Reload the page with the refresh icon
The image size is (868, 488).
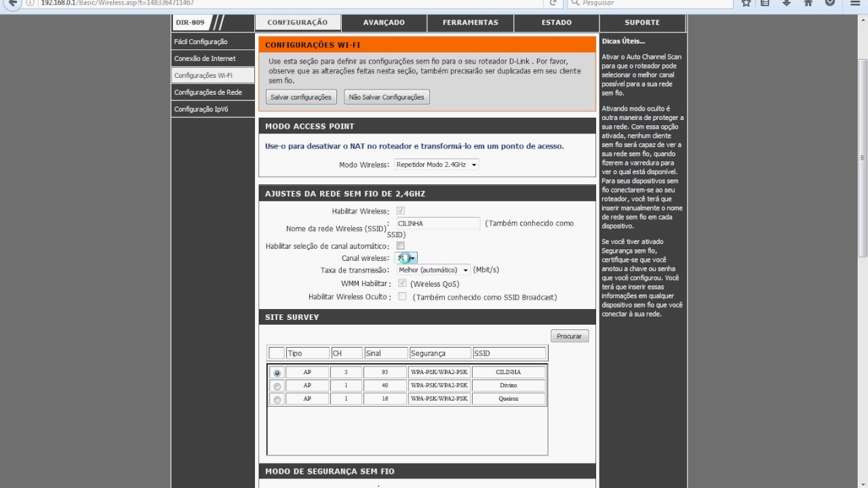coord(553,3)
